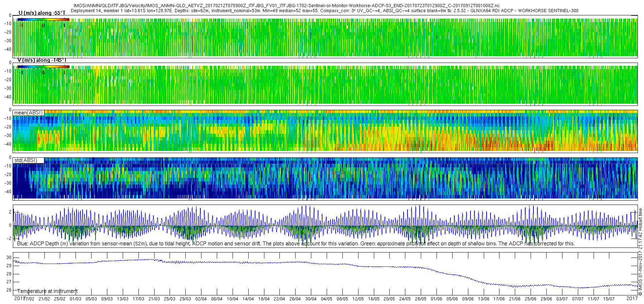Click the V velocity colorbar legend

click(x=43, y=67)
